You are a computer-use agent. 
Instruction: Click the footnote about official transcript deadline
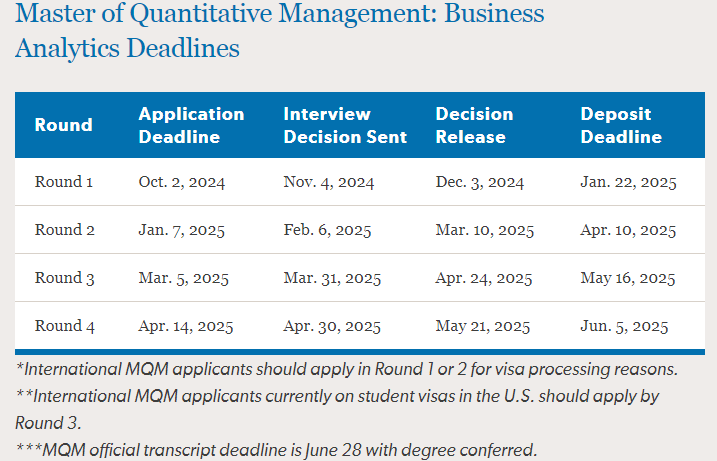(x=276, y=450)
